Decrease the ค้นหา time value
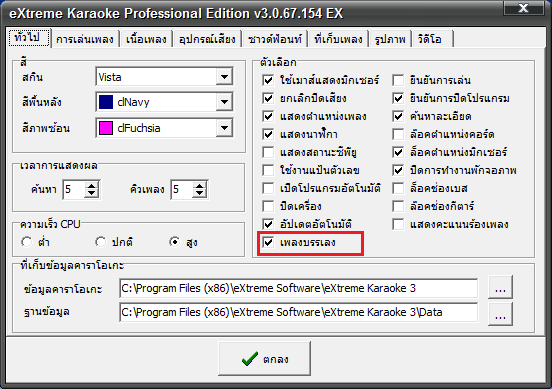 pyautogui.click(x=92, y=193)
